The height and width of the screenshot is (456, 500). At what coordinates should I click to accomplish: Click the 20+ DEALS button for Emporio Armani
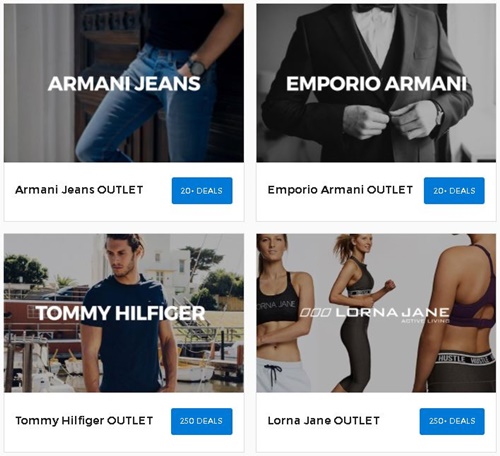pyautogui.click(x=454, y=191)
